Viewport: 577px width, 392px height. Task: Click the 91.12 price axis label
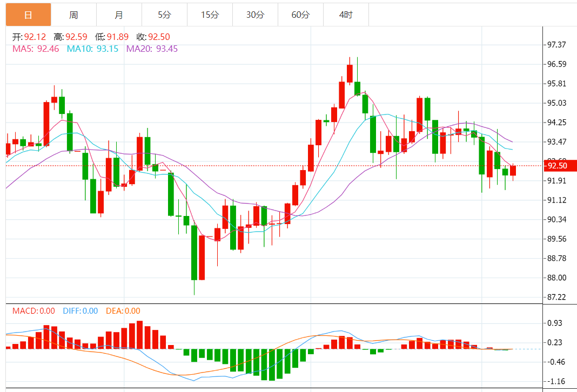[556, 200]
